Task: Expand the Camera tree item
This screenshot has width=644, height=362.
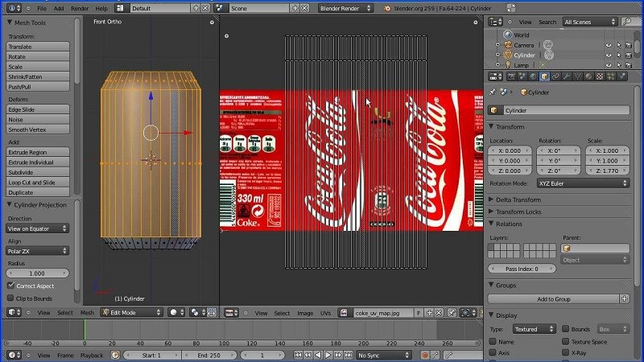Action: (x=497, y=45)
